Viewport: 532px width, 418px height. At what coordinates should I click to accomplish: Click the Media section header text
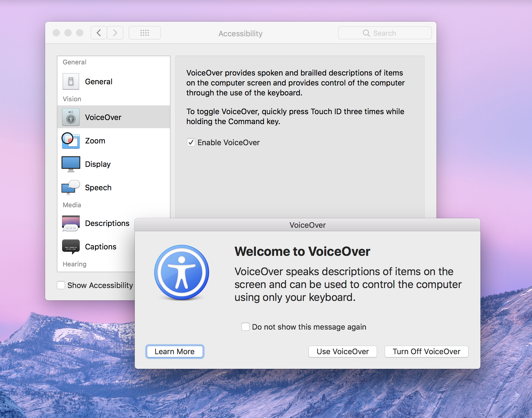72,205
